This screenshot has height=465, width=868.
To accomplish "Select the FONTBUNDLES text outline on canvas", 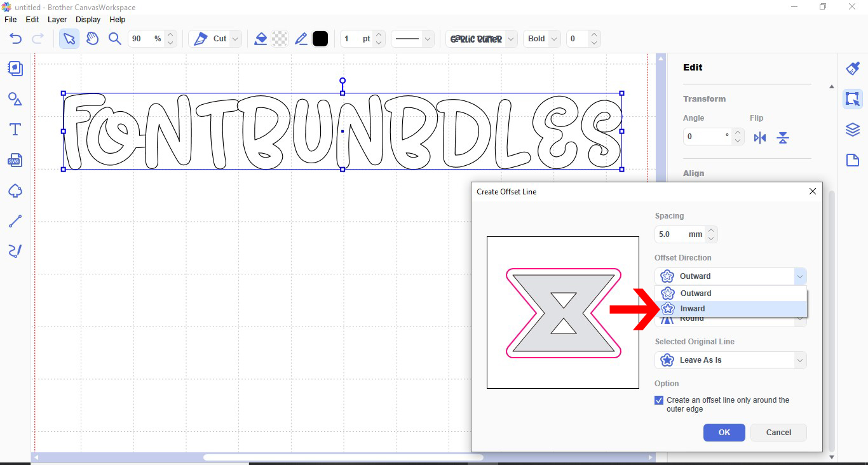I will click(342, 131).
